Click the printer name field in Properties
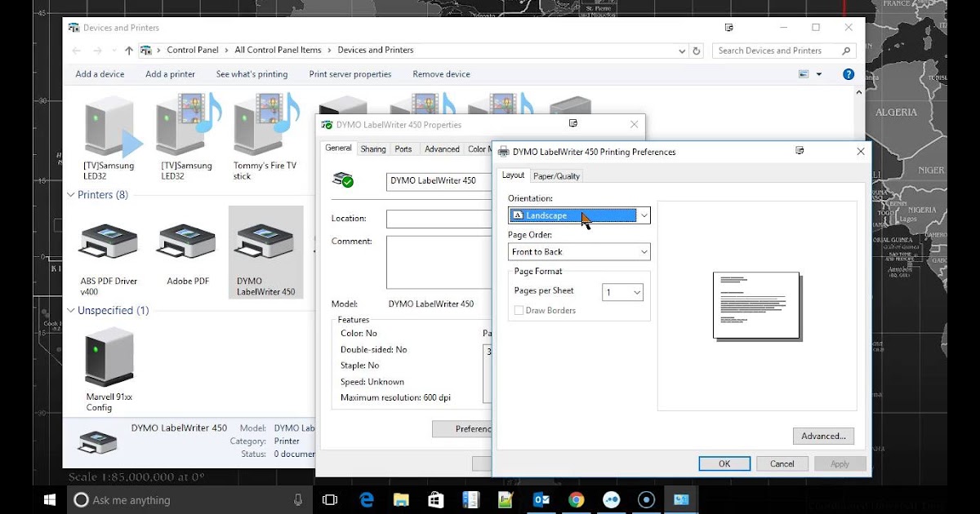The image size is (980, 514). pos(439,181)
